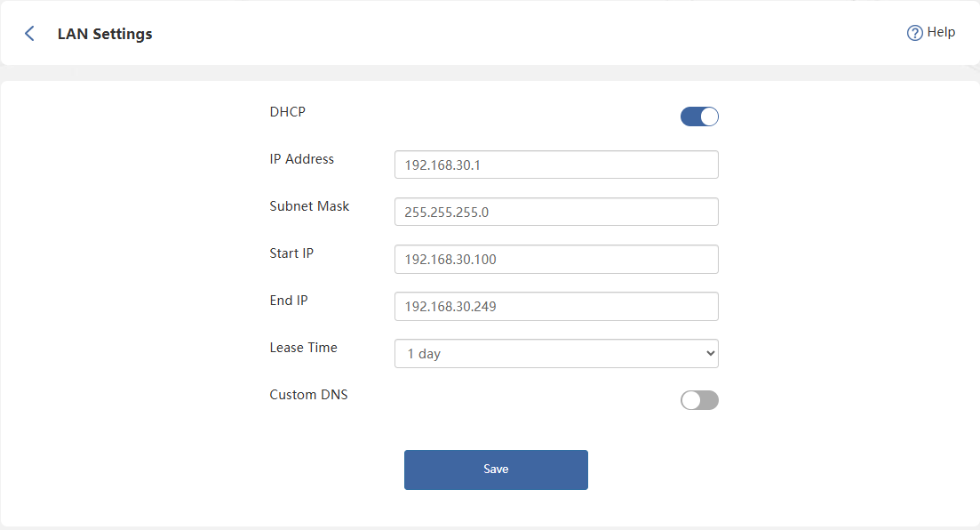The image size is (980, 530).
Task: Click the Custom DNS label
Action: tap(309, 395)
